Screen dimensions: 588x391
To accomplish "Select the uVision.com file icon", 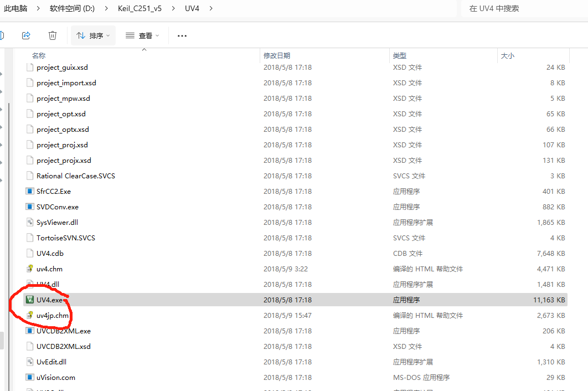I will [30, 377].
